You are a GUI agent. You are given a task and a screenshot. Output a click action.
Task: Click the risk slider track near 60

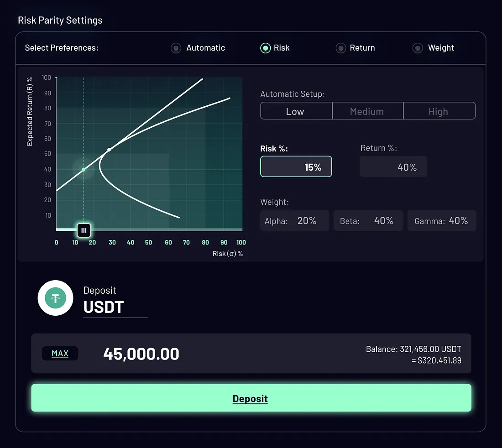168,229
